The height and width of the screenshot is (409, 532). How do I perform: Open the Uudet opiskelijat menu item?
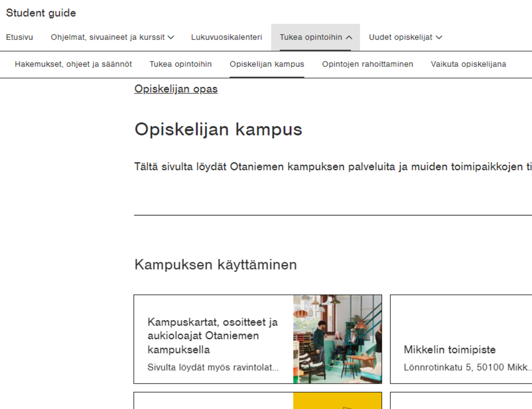400,37
